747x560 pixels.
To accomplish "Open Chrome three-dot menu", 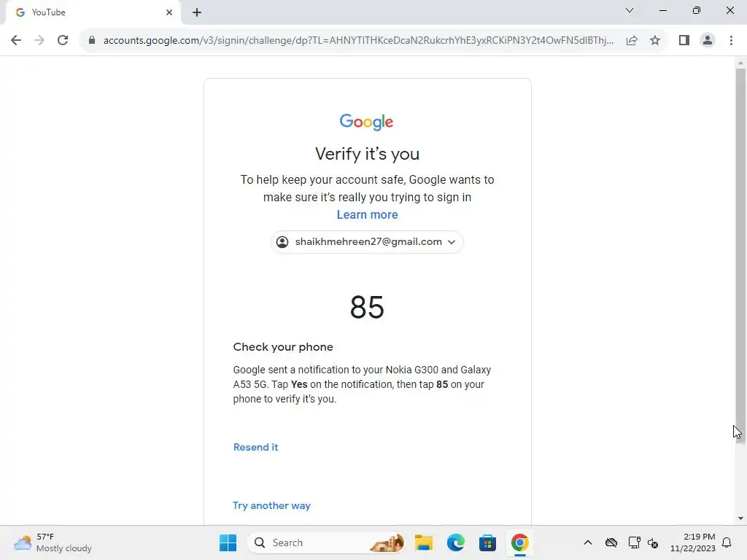I will 731,41.
